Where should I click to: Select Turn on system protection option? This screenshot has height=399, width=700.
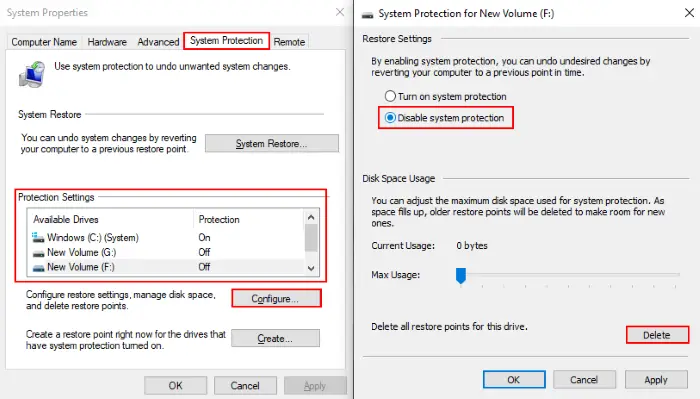[445, 96]
